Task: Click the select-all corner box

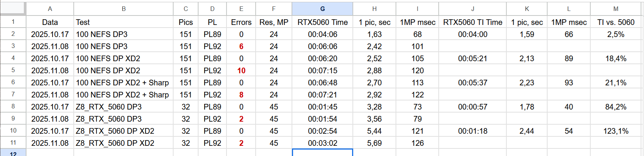Action: click(13, 9)
